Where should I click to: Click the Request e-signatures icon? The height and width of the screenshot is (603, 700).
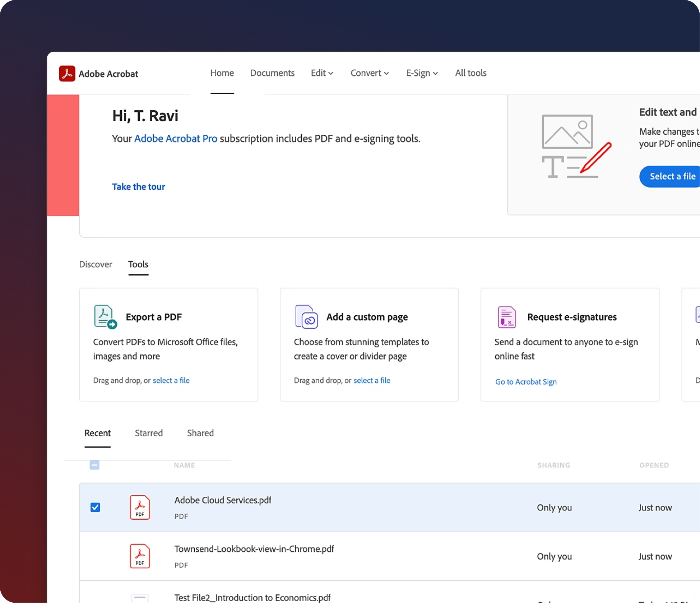point(507,317)
